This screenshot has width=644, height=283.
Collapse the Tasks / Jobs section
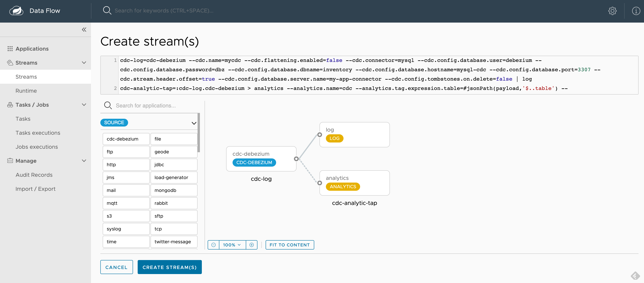click(x=84, y=105)
